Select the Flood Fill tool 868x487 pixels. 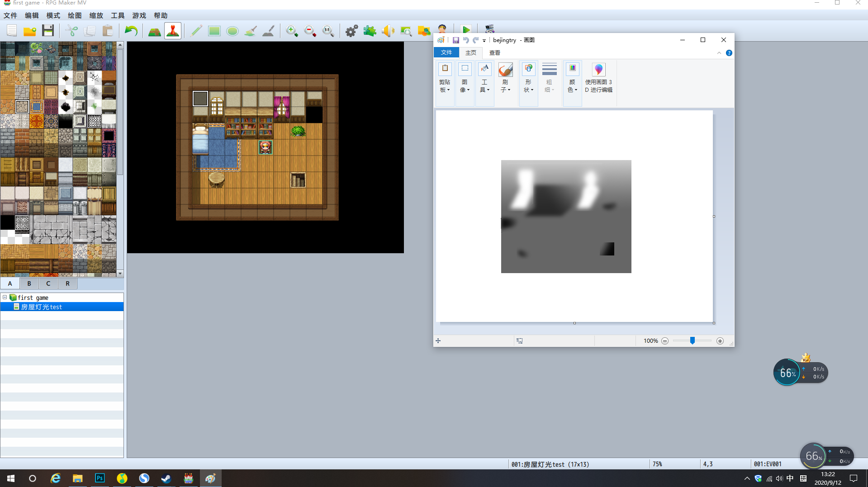click(251, 31)
